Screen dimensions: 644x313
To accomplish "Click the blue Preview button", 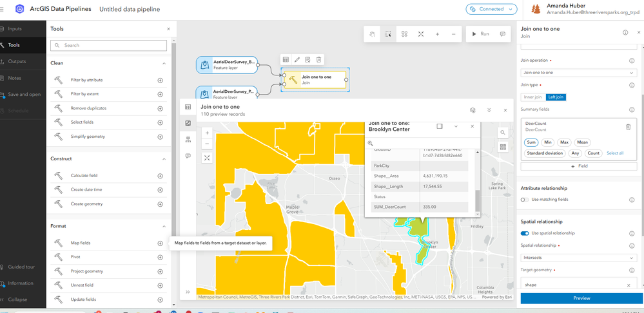I will click(x=581, y=298).
